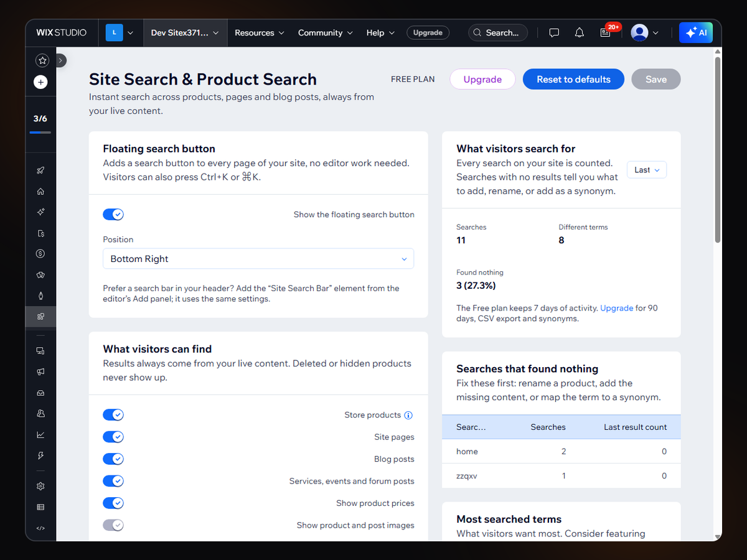747x560 pixels.
Task: Open the user avatar account dropdown
Action: click(644, 33)
